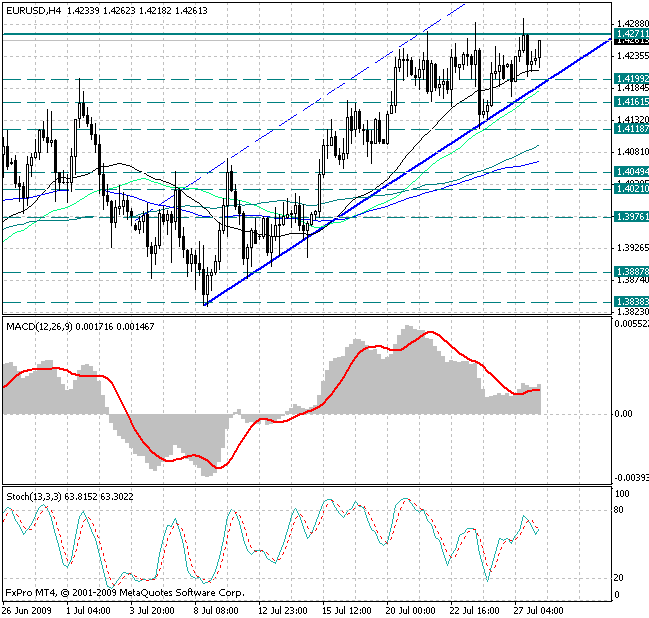Click the highlighted 1.39761 level tag
The width and height of the screenshot is (649, 618).
[632, 216]
